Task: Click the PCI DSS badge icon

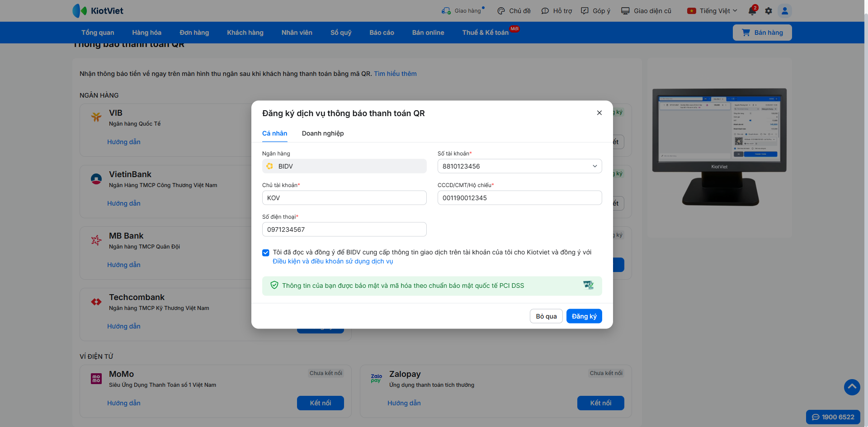Action: click(x=589, y=285)
